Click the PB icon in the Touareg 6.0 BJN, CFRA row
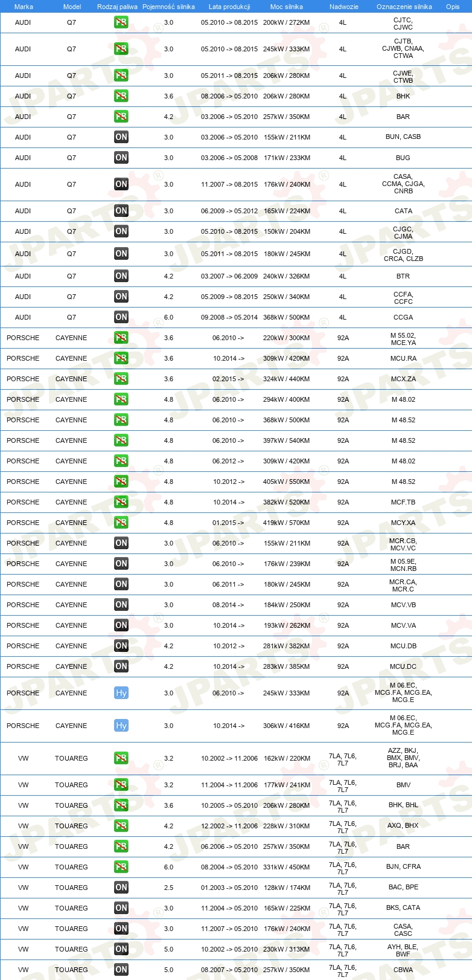 (121, 867)
